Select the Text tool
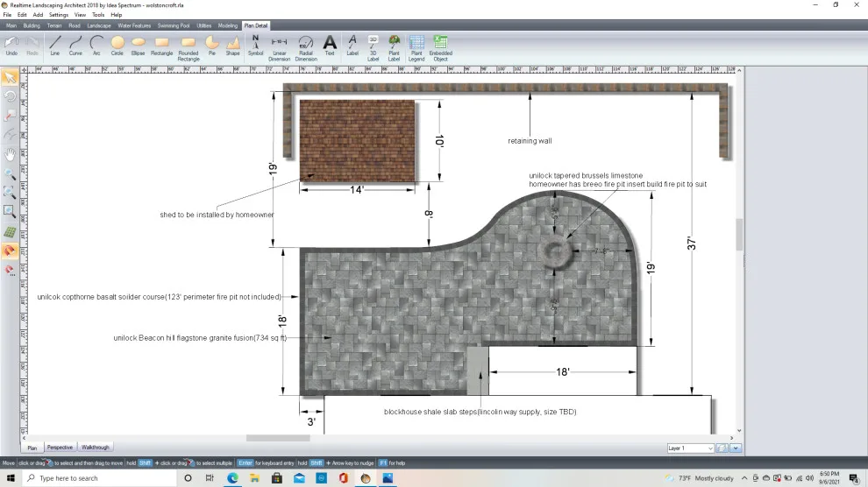The image size is (868, 487). (330, 46)
